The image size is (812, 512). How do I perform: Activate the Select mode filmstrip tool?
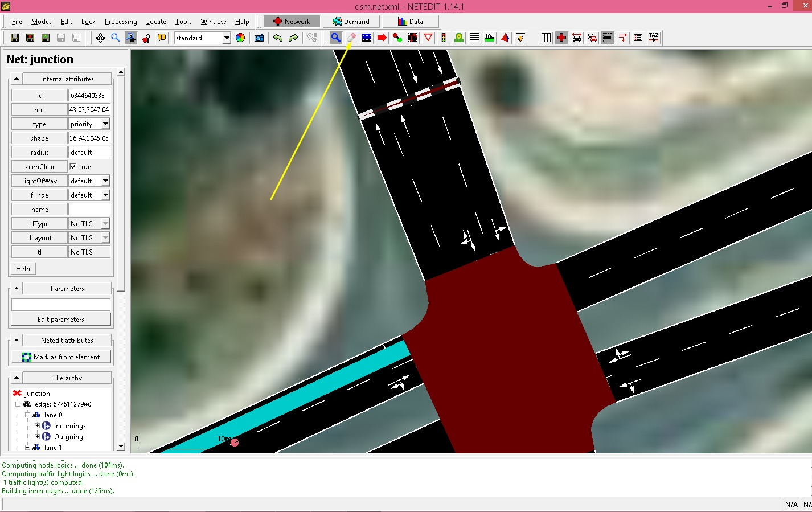[367, 38]
